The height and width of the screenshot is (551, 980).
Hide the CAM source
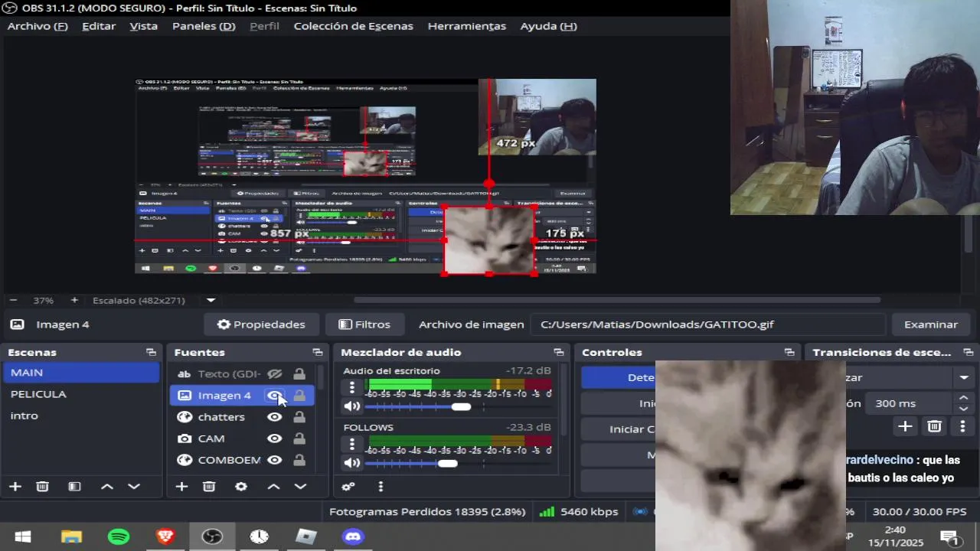(x=274, y=439)
